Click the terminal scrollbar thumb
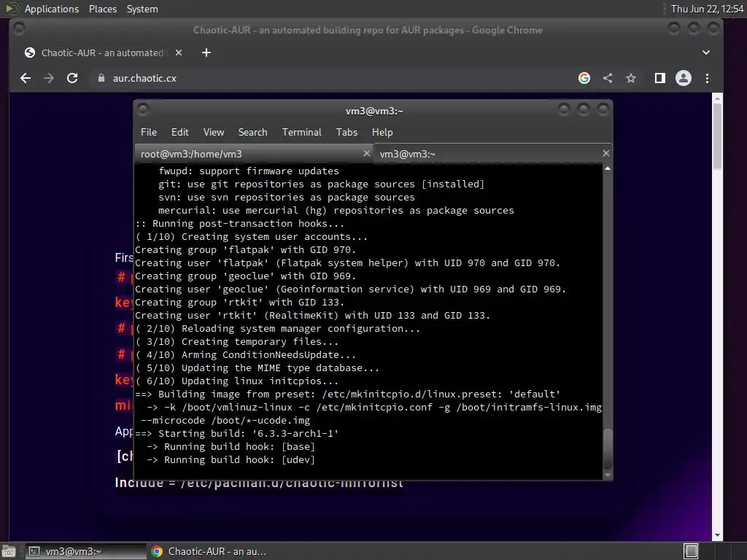This screenshot has width=747, height=560. coord(608,449)
